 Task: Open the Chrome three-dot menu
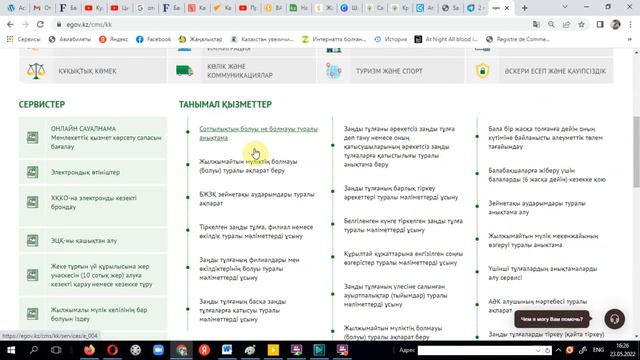click(x=631, y=24)
